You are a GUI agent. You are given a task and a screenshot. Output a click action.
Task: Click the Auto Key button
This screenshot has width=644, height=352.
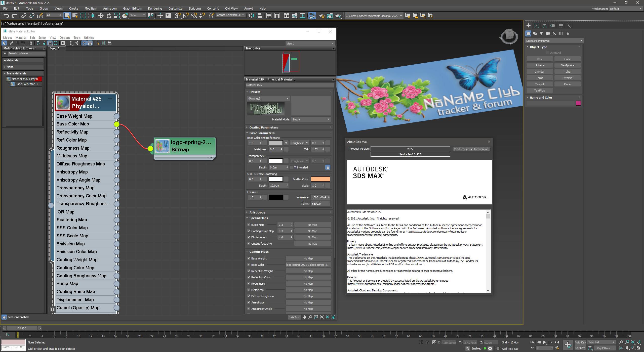tap(580, 342)
